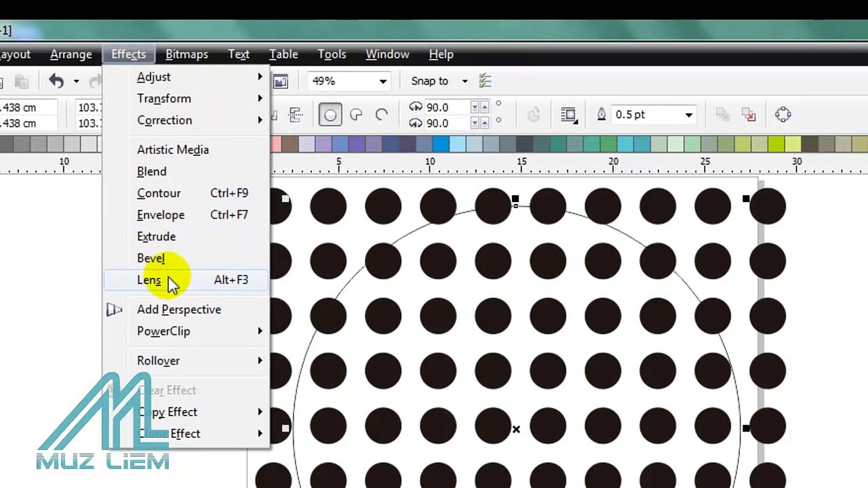Viewport: 868px width, 488px height.
Task: Open the Table menu
Action: click(x=283, y=54)
